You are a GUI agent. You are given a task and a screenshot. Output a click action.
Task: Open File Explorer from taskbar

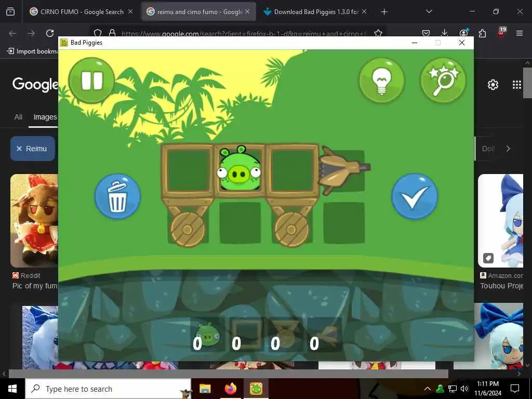205,389
